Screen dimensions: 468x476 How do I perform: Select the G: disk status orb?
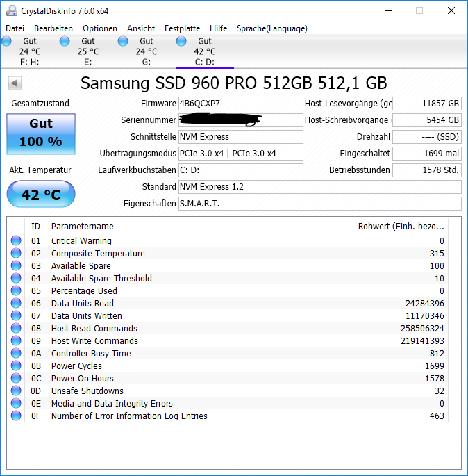pyautogui.click(x=123, y=41)
